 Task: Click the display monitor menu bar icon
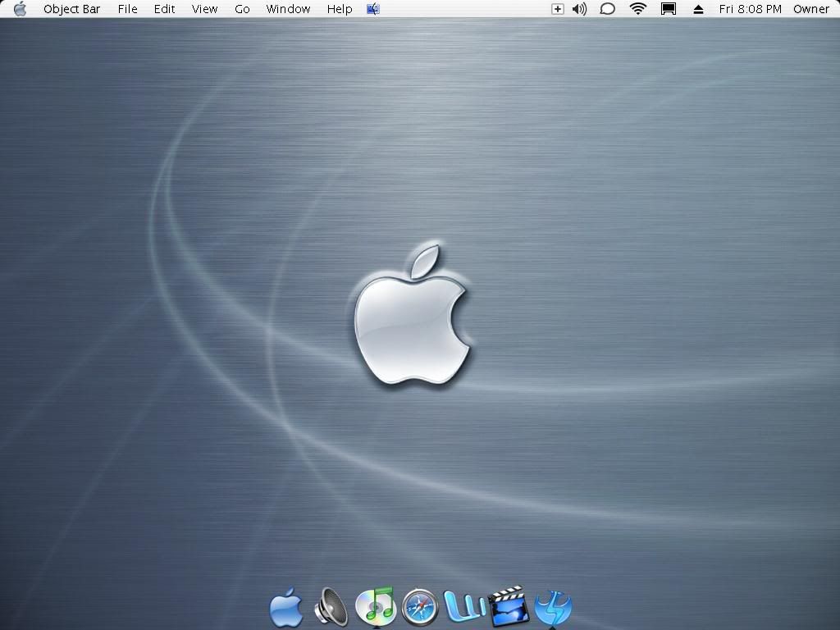[668, 8]
